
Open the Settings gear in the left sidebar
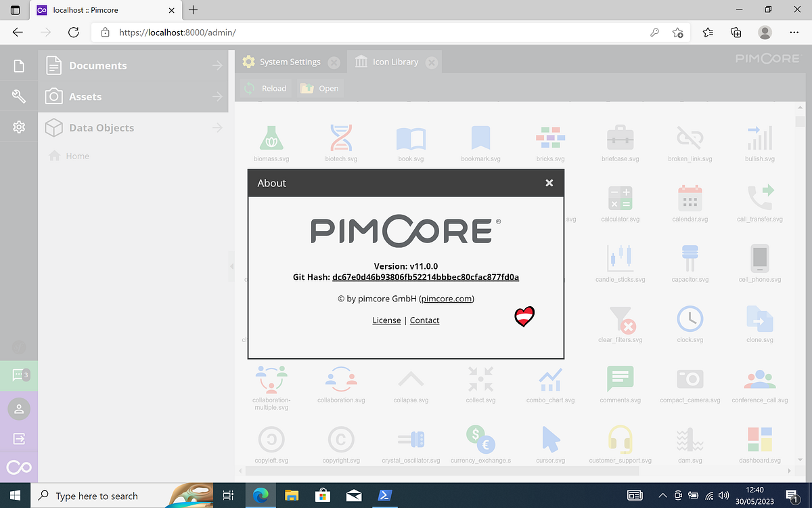pyautogui.click(x=18, y=127)
